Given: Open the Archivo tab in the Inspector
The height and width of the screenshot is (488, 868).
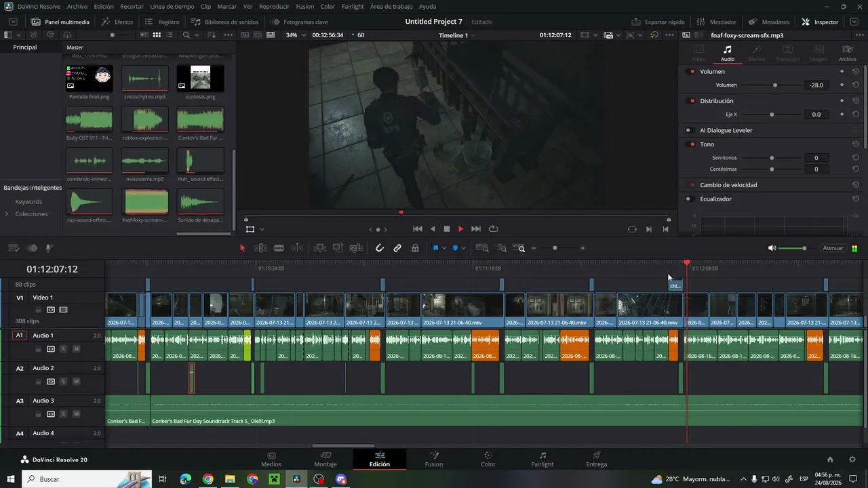Looking at the screenshot, I should [x=847, y=54].
